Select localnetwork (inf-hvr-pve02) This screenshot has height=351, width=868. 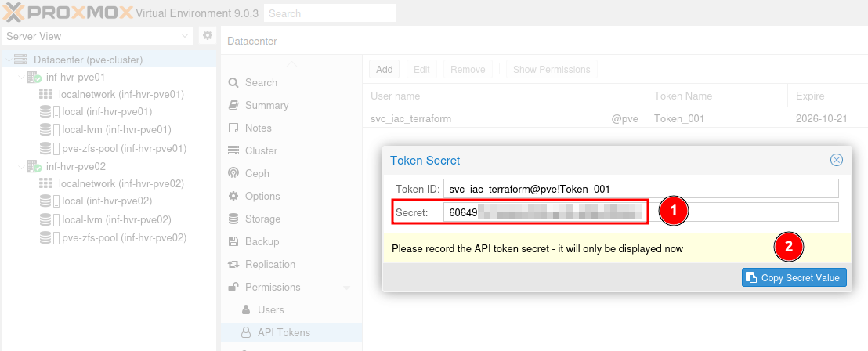point(121,184)
